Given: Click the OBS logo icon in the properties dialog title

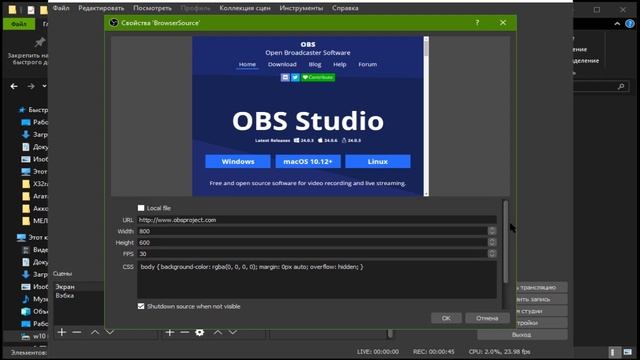Looking at the screenshot, I should click(x=114, y=23).
